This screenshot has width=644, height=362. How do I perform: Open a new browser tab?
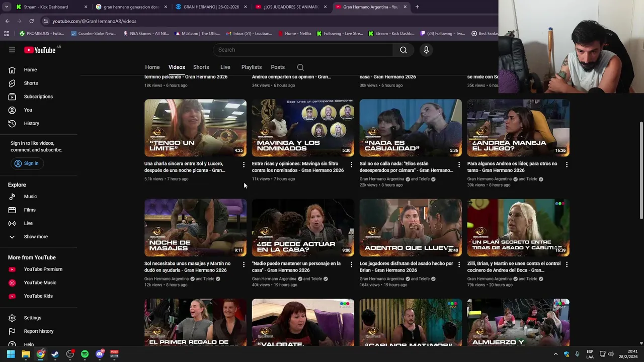point(417,7)
